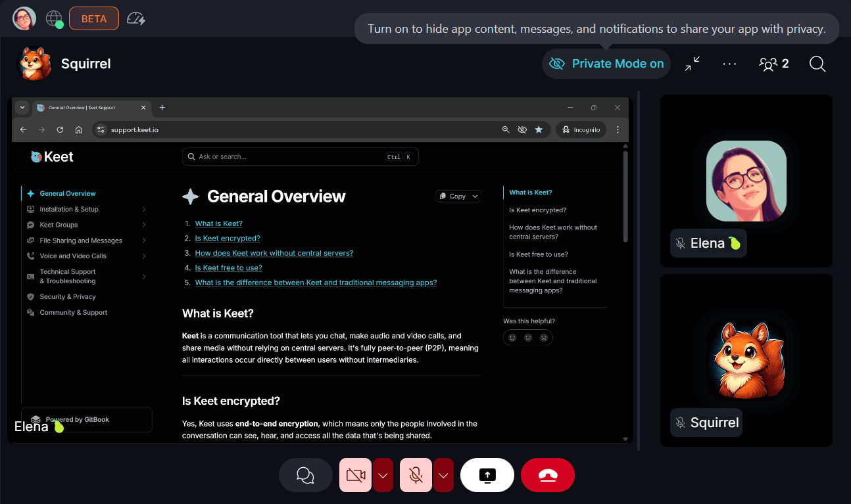Image resolution: width=851 pixels, height=504 pixels.
Task: Click the Copy button beside the heading
Action: pyautogui.click(x=452, y=196)
